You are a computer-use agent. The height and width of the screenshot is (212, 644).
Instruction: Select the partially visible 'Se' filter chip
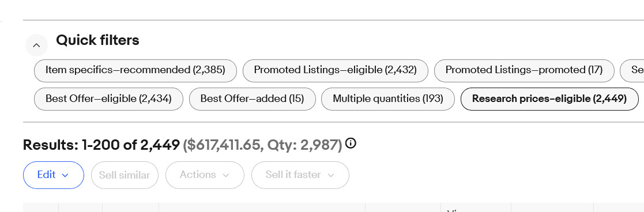632,70
